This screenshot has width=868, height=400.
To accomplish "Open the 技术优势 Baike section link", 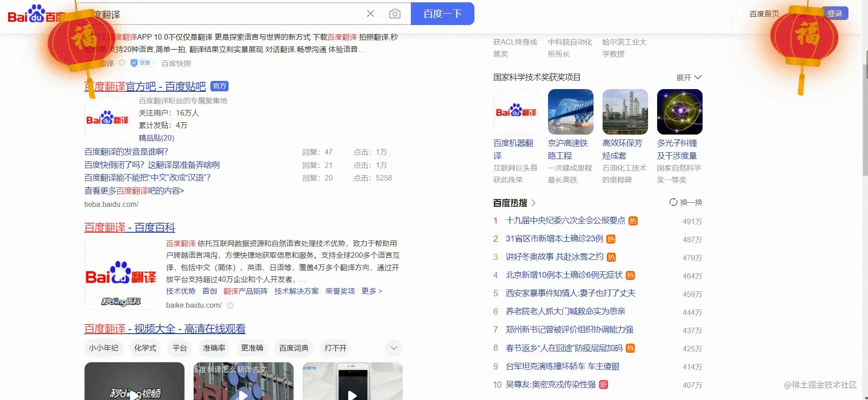I will 180,291.
